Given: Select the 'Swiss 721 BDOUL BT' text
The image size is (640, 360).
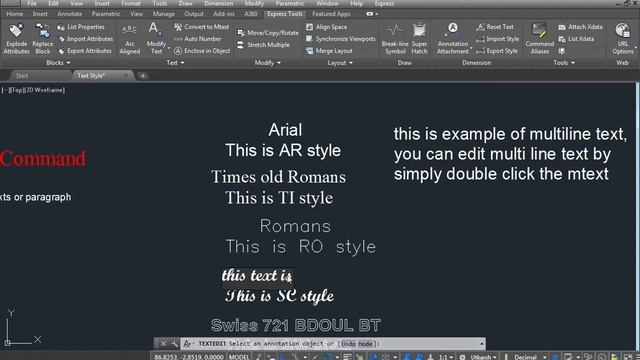Looking at the screenshot, I should click(296, 325).
